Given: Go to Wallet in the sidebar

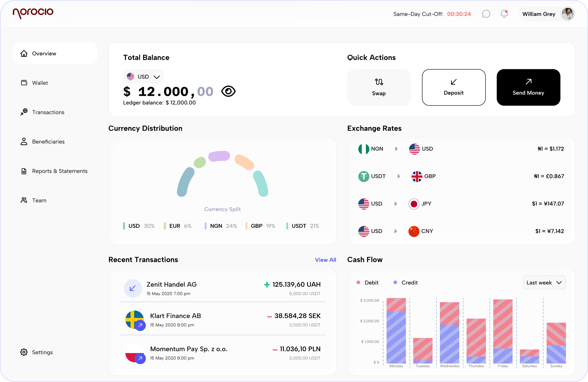Looking at the screenshot, I should pyautogui.click(x=40, y=83).
